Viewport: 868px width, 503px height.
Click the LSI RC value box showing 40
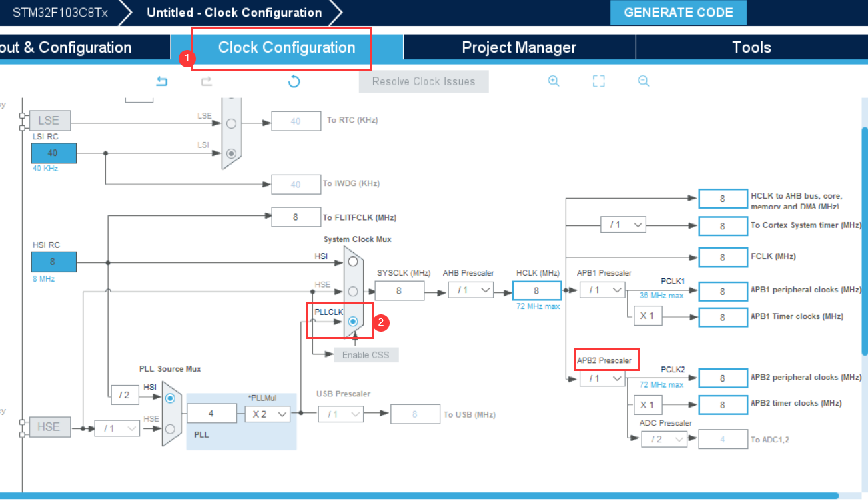(x=53, y=153)
